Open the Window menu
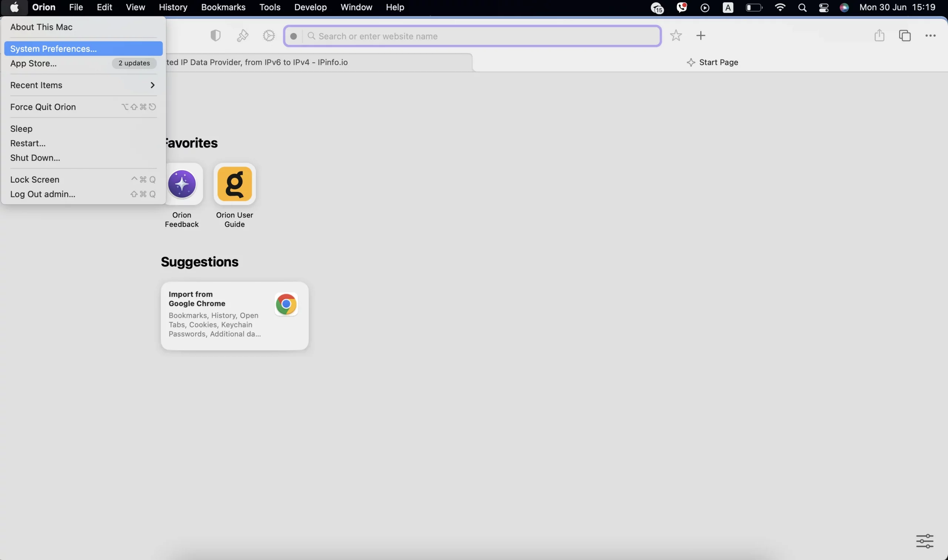The image size is (948, 560). pos(357,7)
